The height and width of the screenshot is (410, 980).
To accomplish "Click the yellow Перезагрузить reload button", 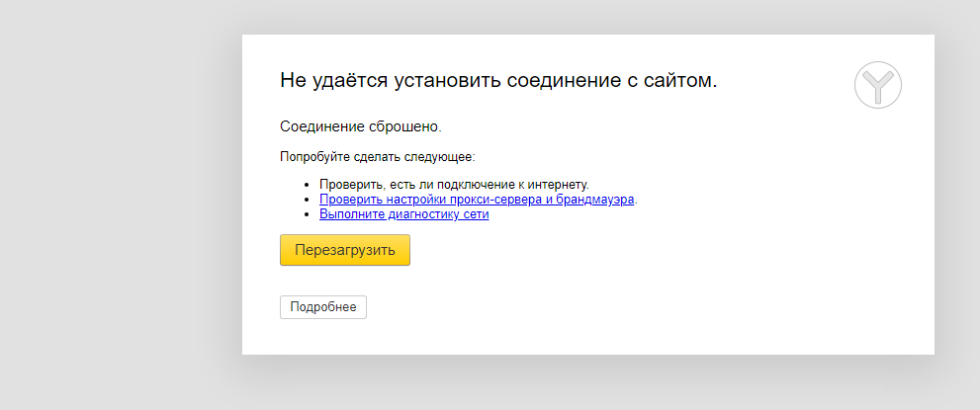I will [x=345, y=250].
